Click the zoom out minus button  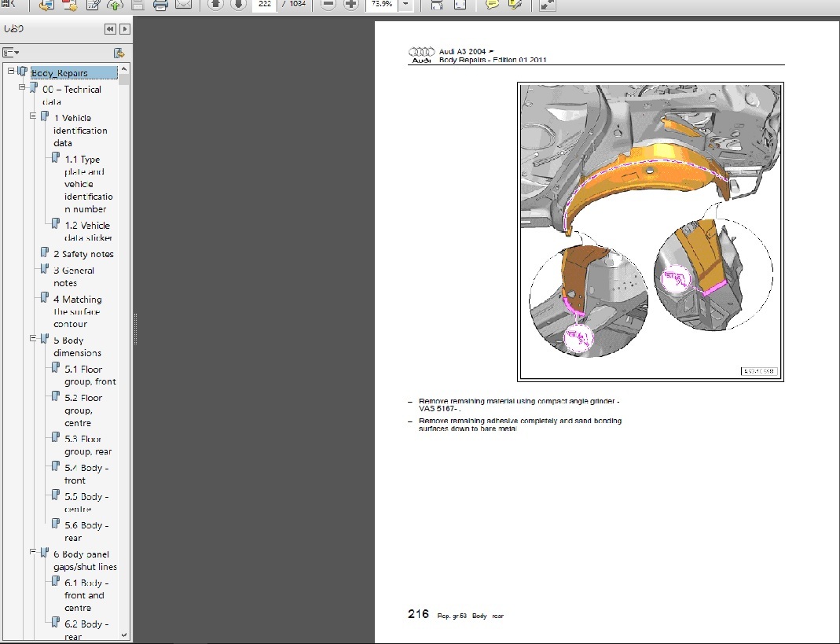coord(328,4)
